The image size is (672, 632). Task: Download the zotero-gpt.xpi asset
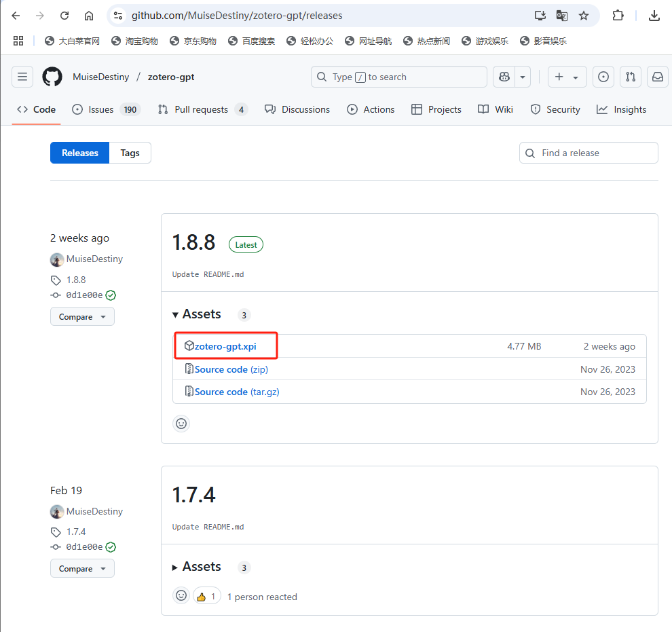[225, 346]
